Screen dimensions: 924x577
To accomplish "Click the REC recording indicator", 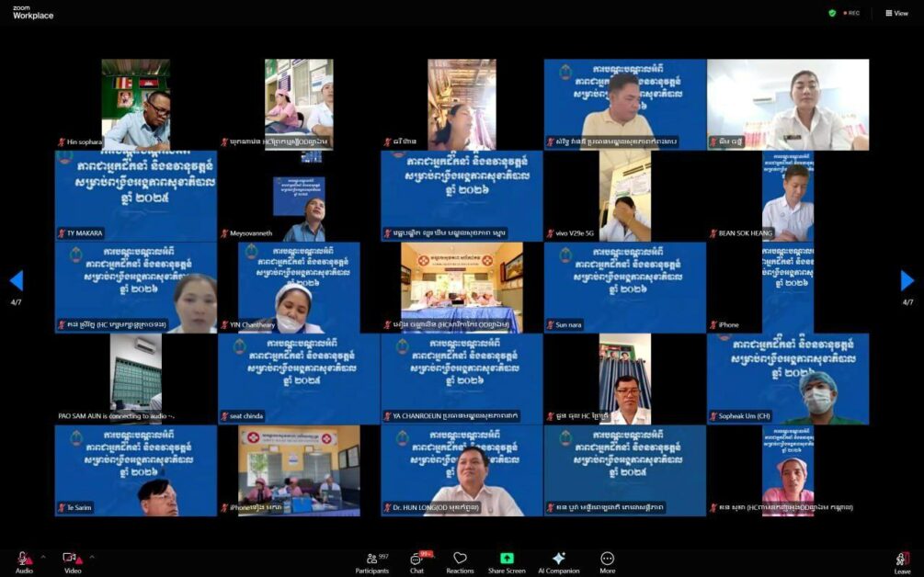I will [x=850, y=13].
